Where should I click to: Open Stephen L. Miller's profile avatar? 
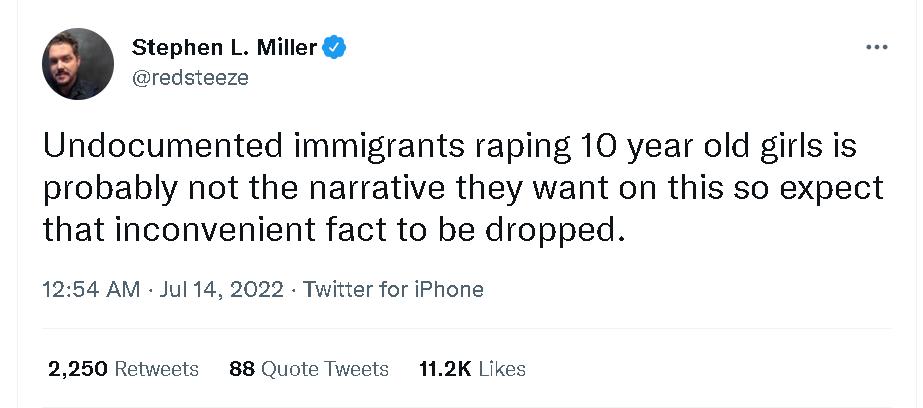pyautogui.click(x=77, y=64)
